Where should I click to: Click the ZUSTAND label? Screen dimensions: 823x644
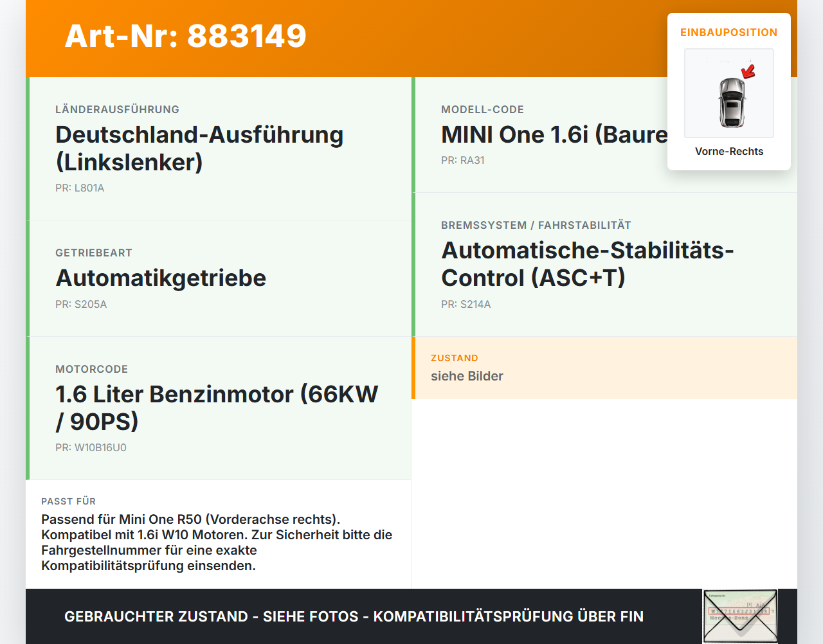point(455,358)
